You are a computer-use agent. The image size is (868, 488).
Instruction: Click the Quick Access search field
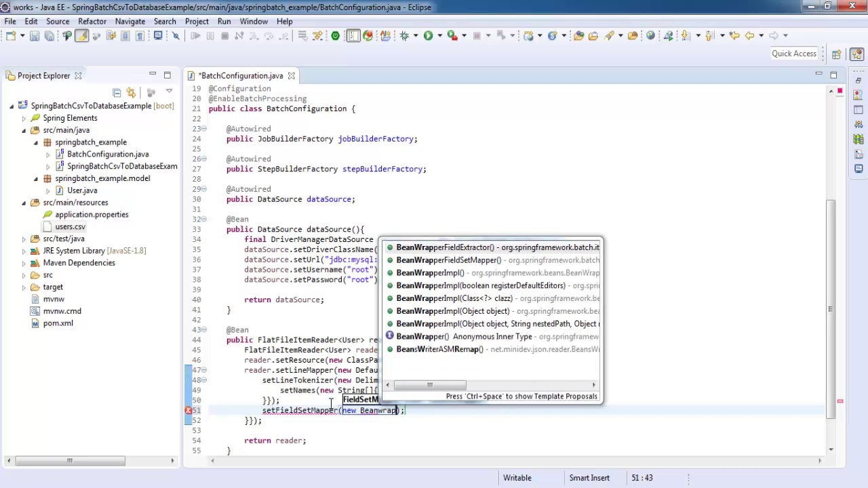point(794,54)
